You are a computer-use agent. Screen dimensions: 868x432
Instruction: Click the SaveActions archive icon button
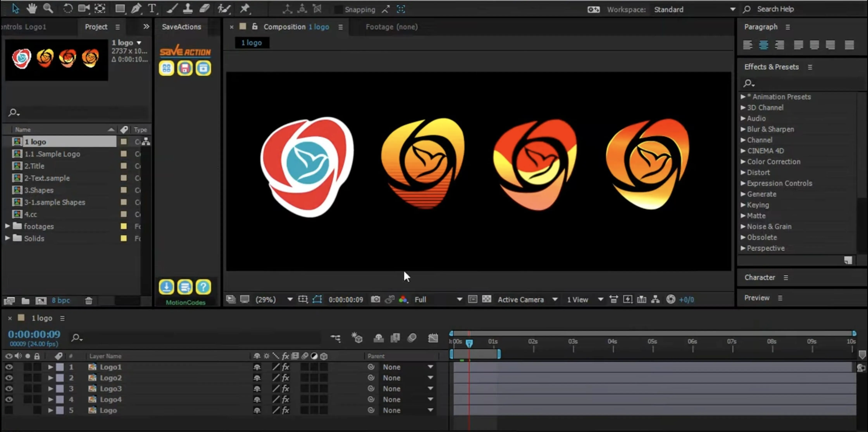pos(203,68)
